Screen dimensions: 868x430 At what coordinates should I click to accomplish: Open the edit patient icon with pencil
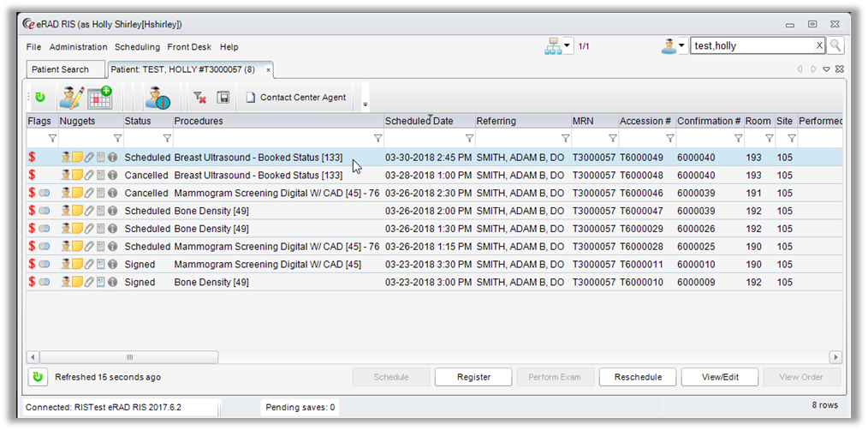pyautogui.click(x=72, y=98)
